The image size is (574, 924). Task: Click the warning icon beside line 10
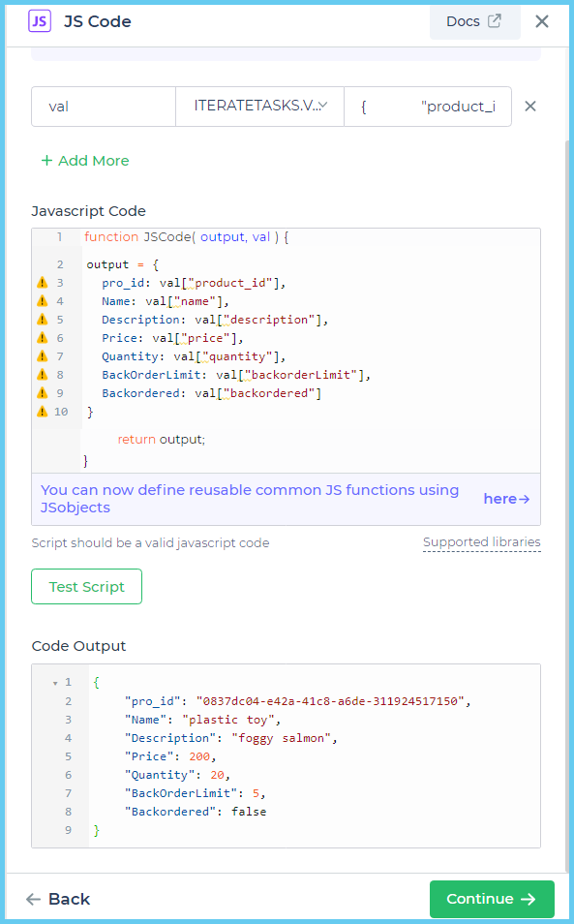click(x=41, y=411)
